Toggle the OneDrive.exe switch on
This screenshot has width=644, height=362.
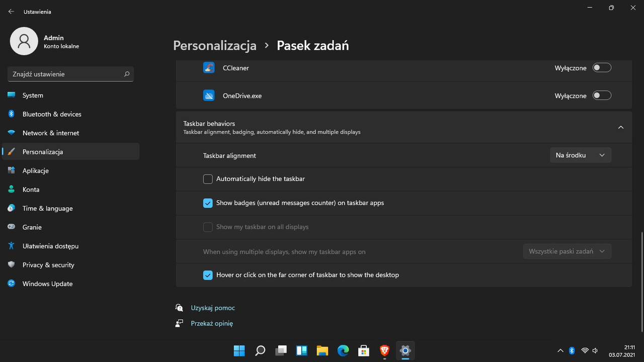click(602, 96)
